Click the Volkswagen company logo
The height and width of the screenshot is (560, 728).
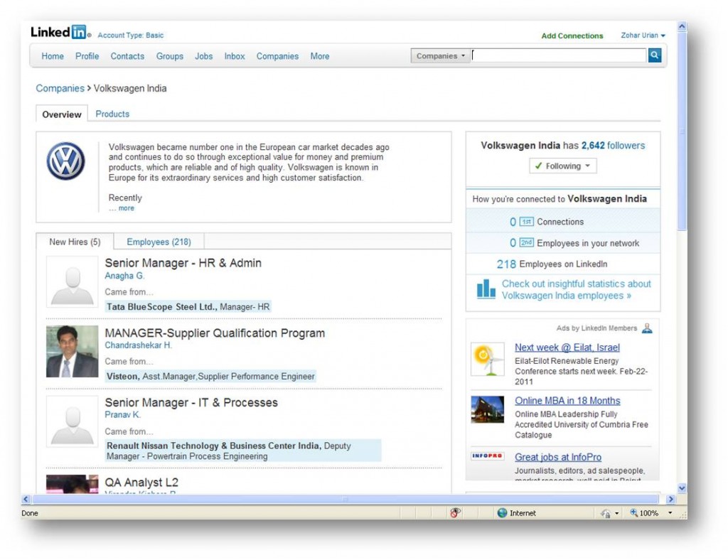tap(65, 161)
